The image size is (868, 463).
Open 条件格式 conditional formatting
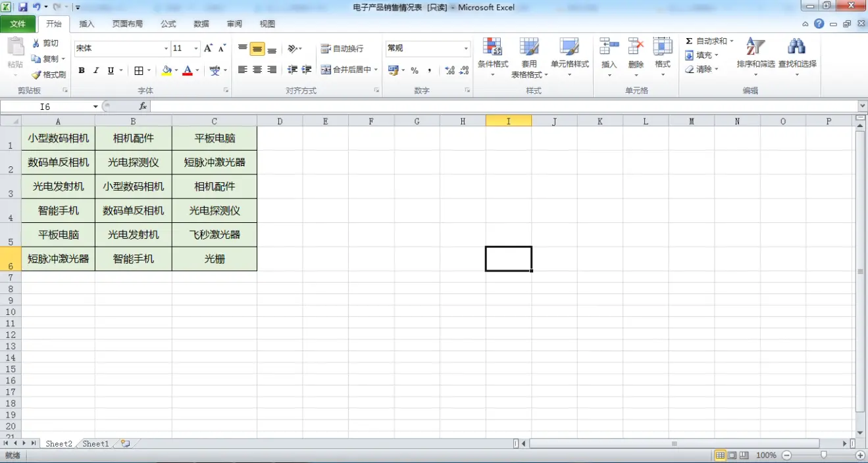pyautogui.click(x=493, y=57)
